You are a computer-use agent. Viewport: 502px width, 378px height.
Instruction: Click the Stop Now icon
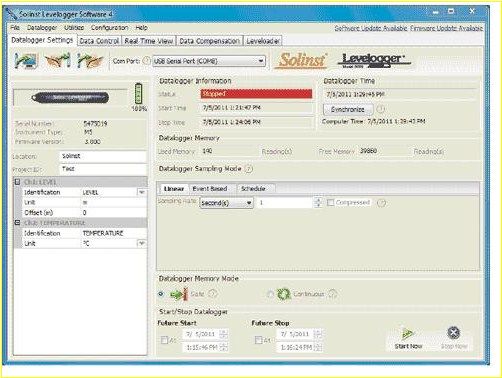(453, 333)
